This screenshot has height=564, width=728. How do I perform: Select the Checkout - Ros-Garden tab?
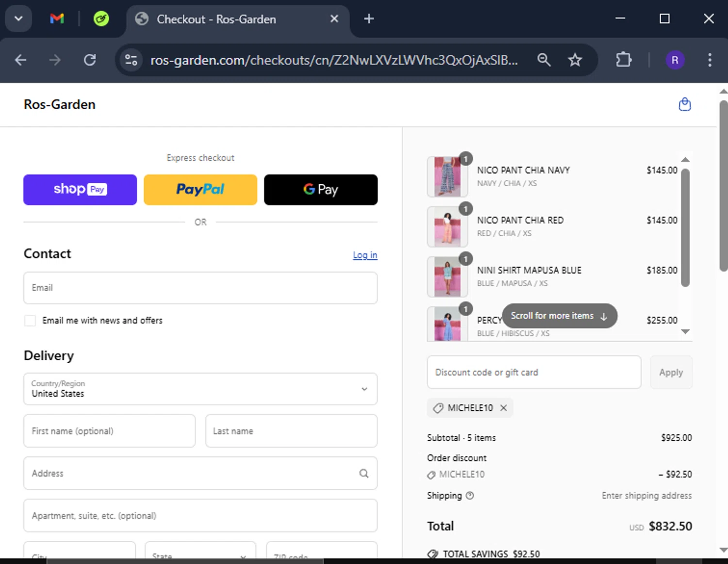tap(238, 19)
